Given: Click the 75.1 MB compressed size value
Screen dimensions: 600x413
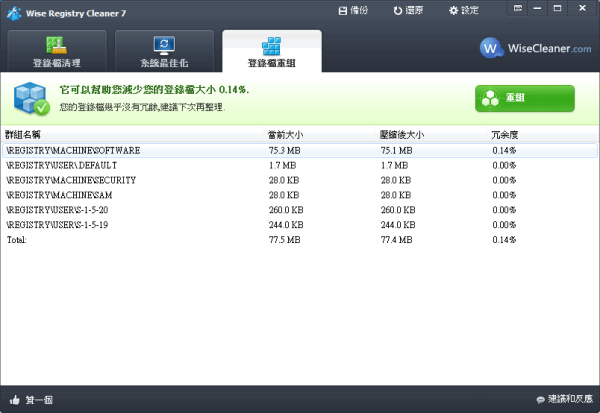Looking at the screenshot, I should pos(396,150).
